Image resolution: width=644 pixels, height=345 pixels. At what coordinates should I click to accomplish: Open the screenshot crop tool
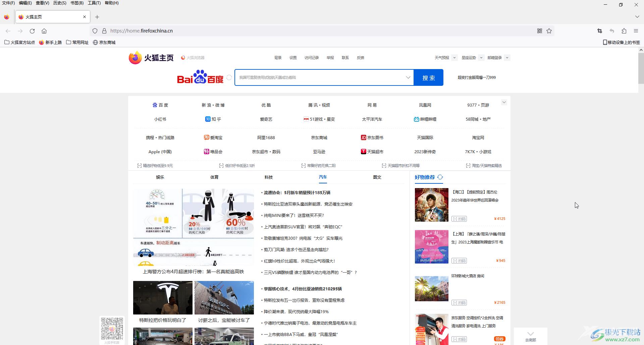pos(600,31)
